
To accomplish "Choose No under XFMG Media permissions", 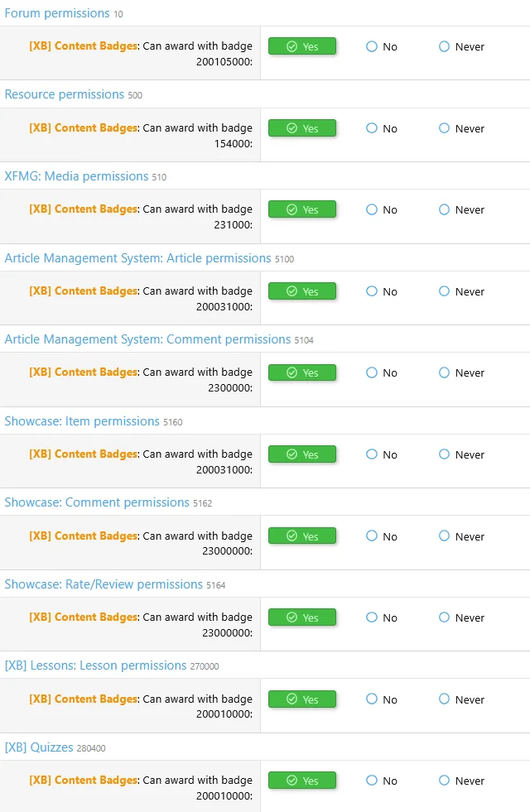I will [382, 209].
